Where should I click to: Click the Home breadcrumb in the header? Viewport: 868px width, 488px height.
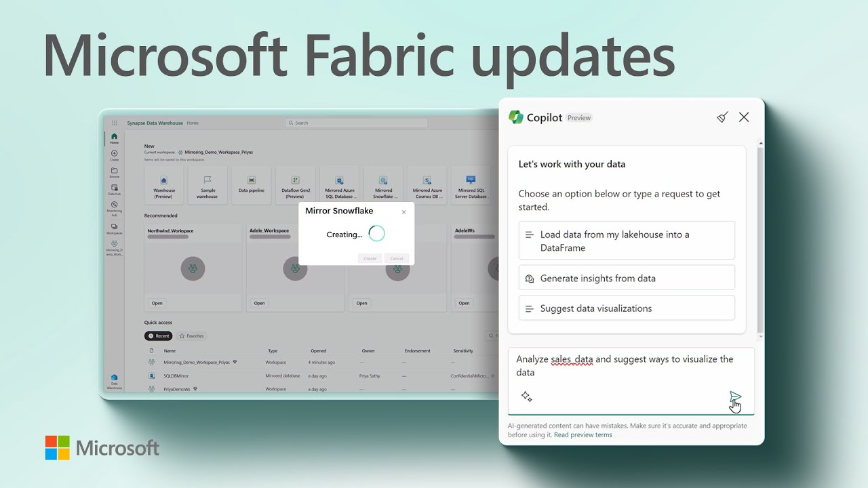pos(193,123)
